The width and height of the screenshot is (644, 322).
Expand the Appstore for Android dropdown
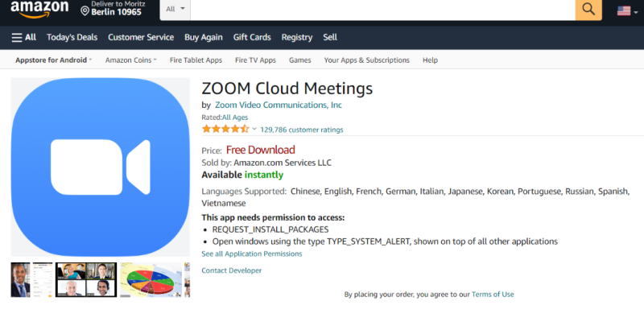tap(53, 60)
